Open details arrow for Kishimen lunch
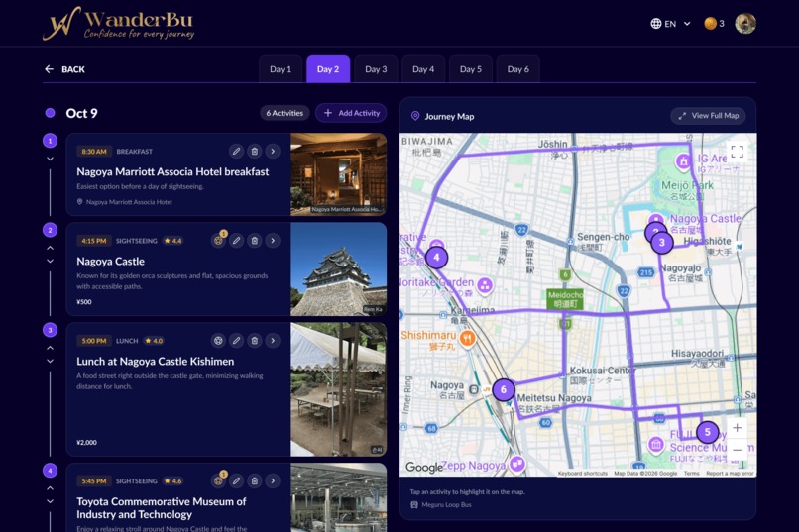This screenshot has width=799, height=532. pyautogui.click(x=273, y=341)
